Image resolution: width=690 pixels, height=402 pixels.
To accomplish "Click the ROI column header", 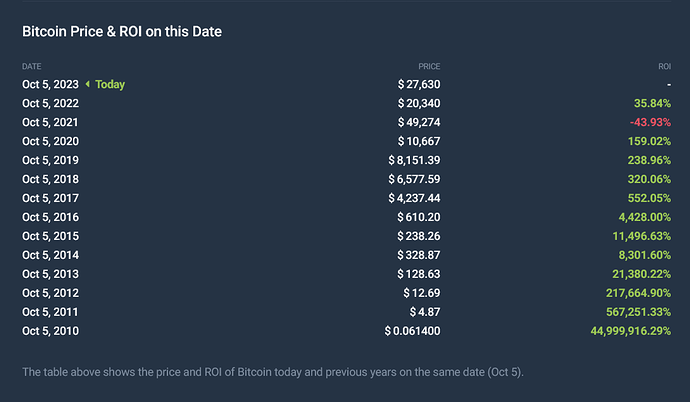I will (x=664, y=66).
